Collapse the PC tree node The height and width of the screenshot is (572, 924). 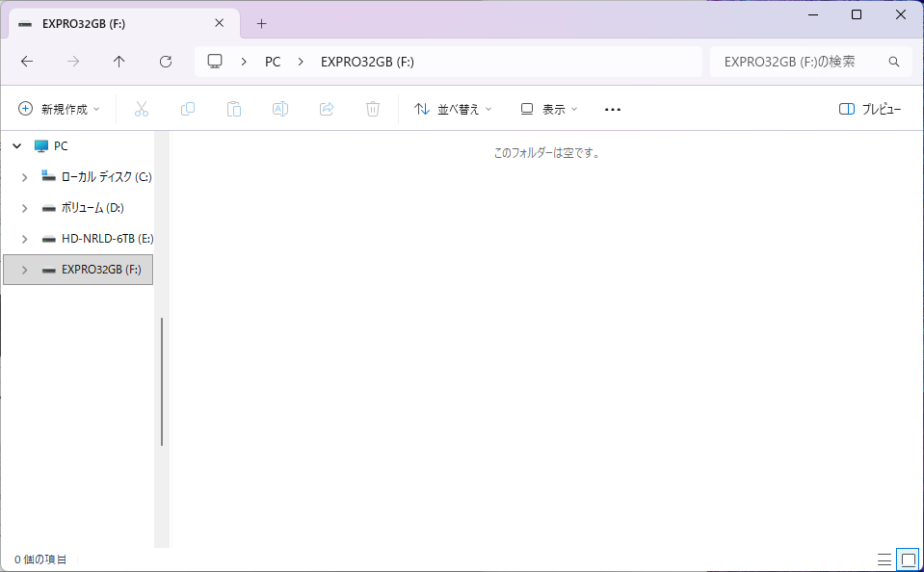(x=16, y=146)
